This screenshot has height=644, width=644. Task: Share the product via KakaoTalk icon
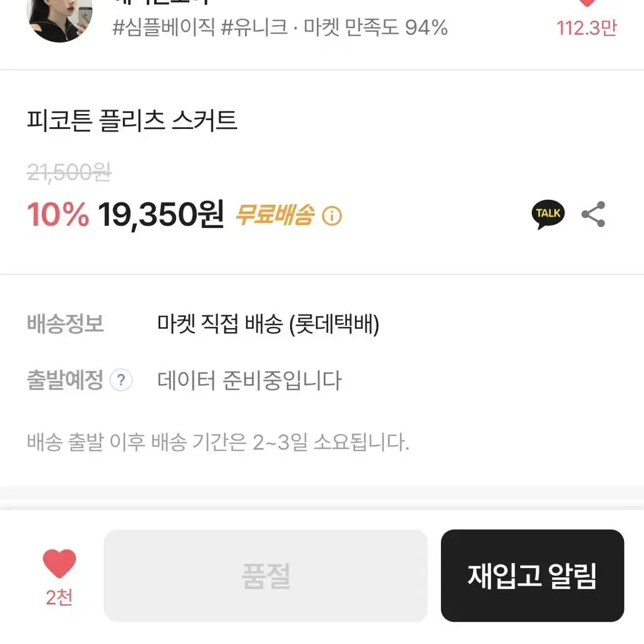(x=548, y=214)
